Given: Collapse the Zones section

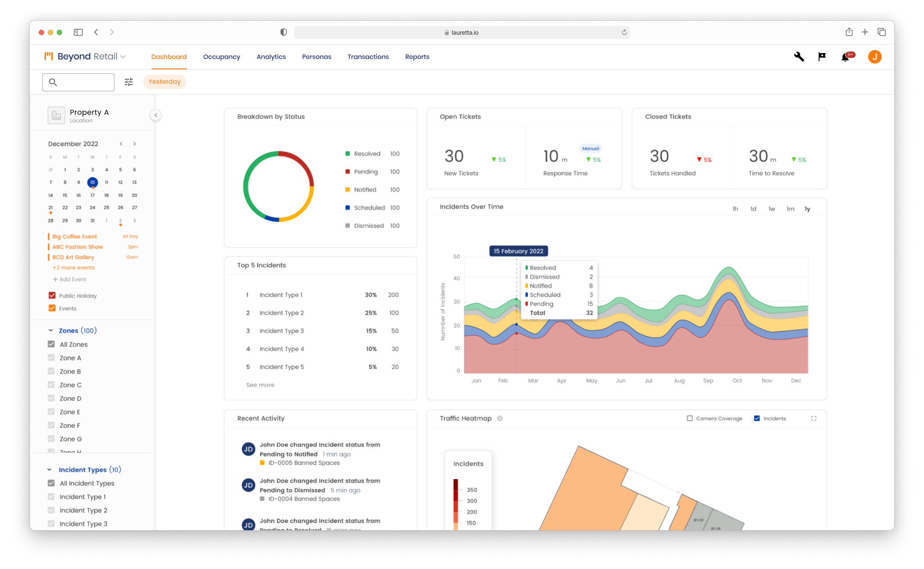Looking at the screenshot, I should (51, 330).
